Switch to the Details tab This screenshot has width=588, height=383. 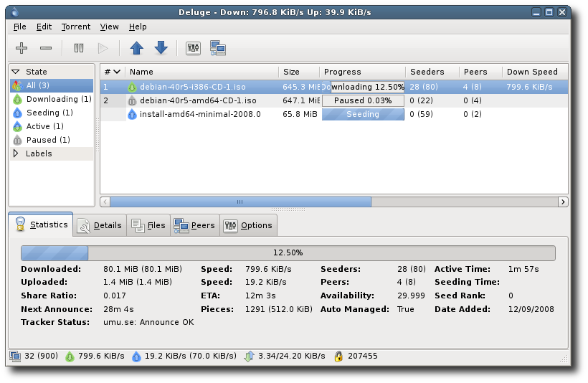[x=100, y=225]
